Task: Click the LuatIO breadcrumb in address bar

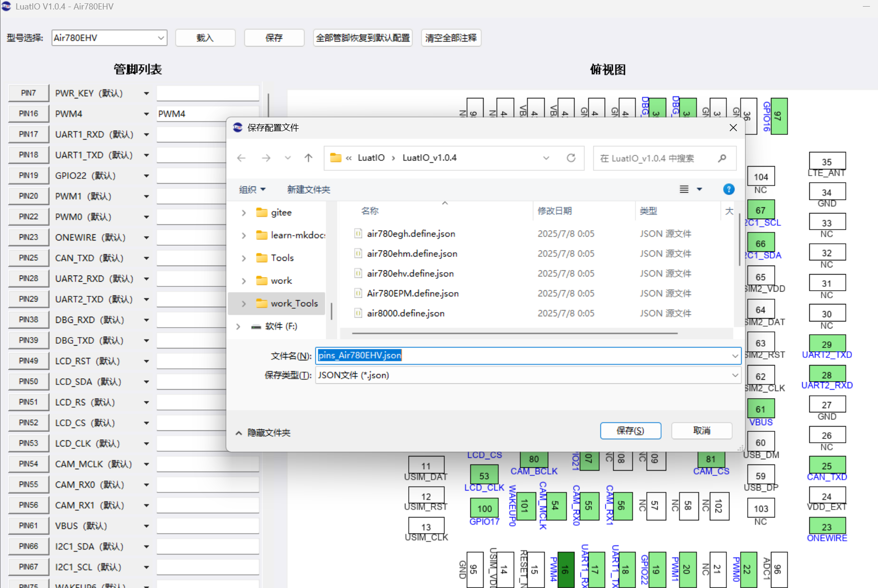Action: point(371,158)
